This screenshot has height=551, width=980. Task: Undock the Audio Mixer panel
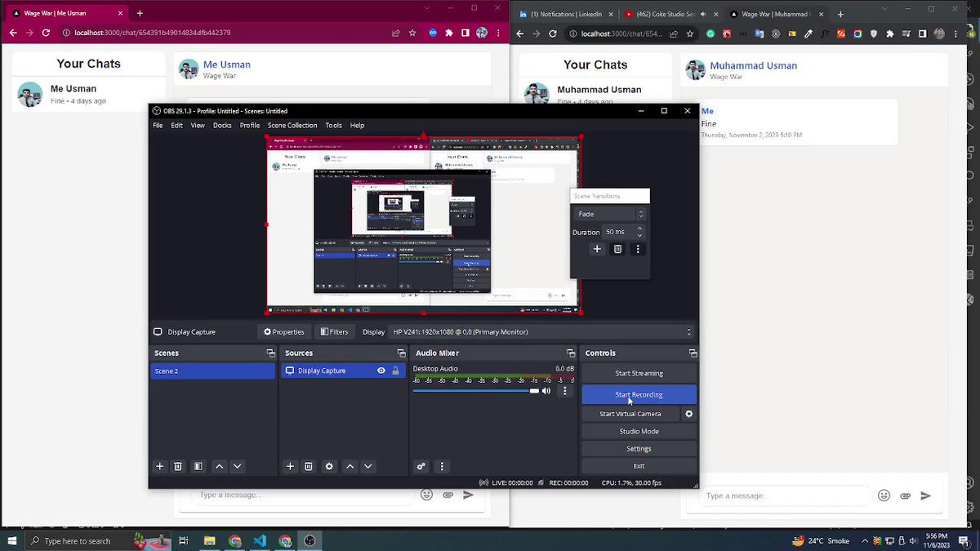571,353
